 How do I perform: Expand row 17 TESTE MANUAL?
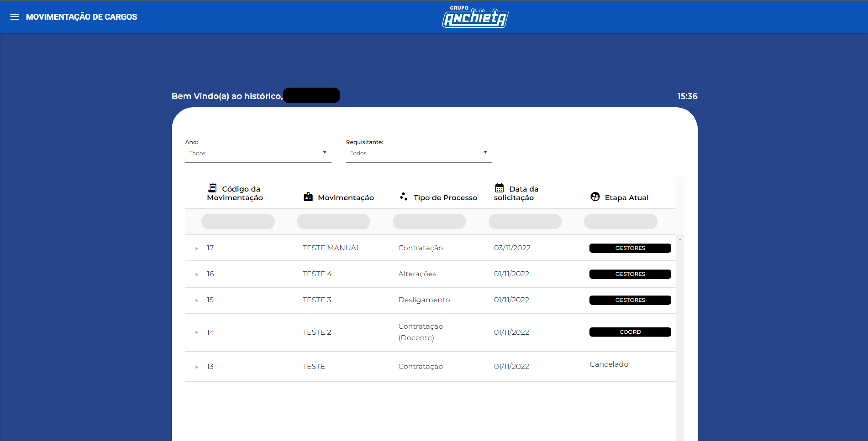pyautogui.click(x=197, y=249)
